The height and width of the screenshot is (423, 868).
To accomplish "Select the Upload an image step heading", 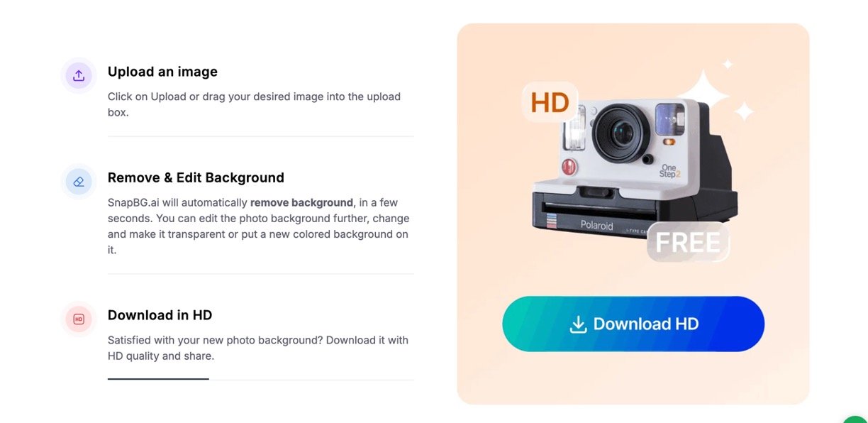I will [x=162, y=72].
